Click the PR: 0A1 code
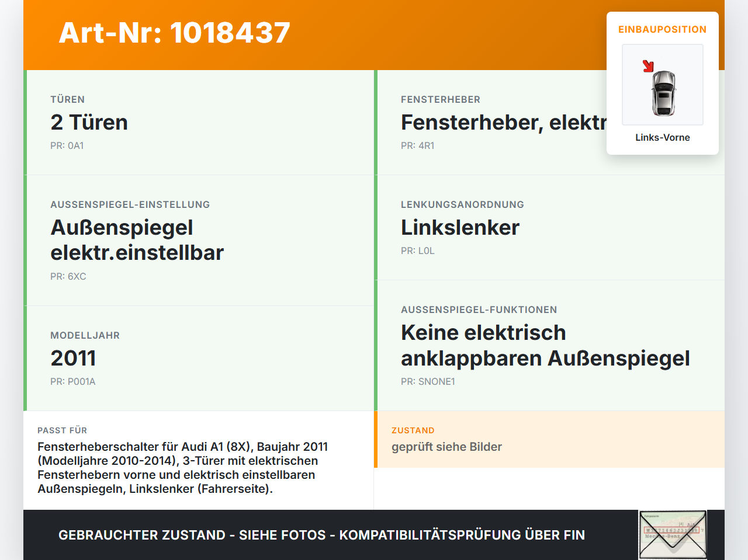This screenshot has height=560, width=748. tap(67, 145)
